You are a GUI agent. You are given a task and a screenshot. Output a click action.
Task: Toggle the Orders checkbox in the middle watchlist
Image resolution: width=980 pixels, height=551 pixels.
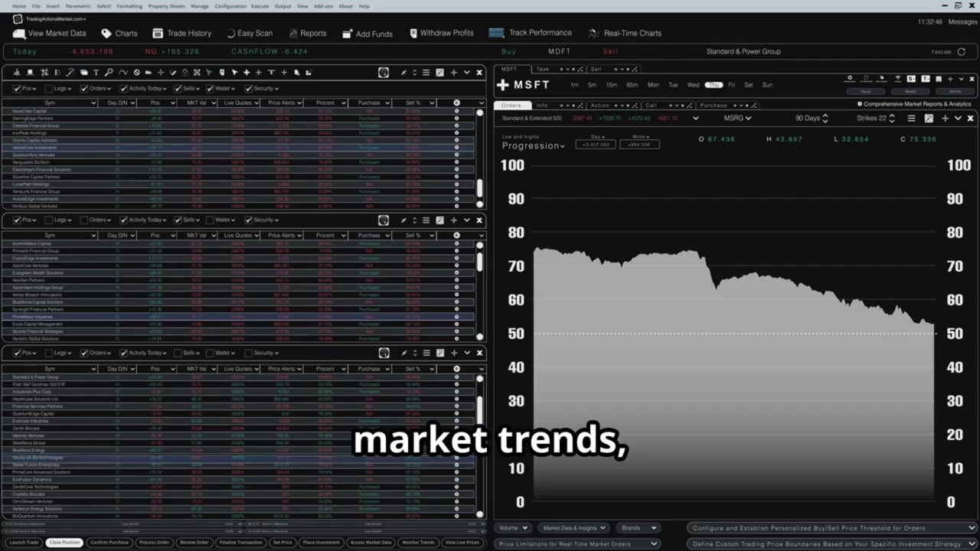[x=84, y=220]
